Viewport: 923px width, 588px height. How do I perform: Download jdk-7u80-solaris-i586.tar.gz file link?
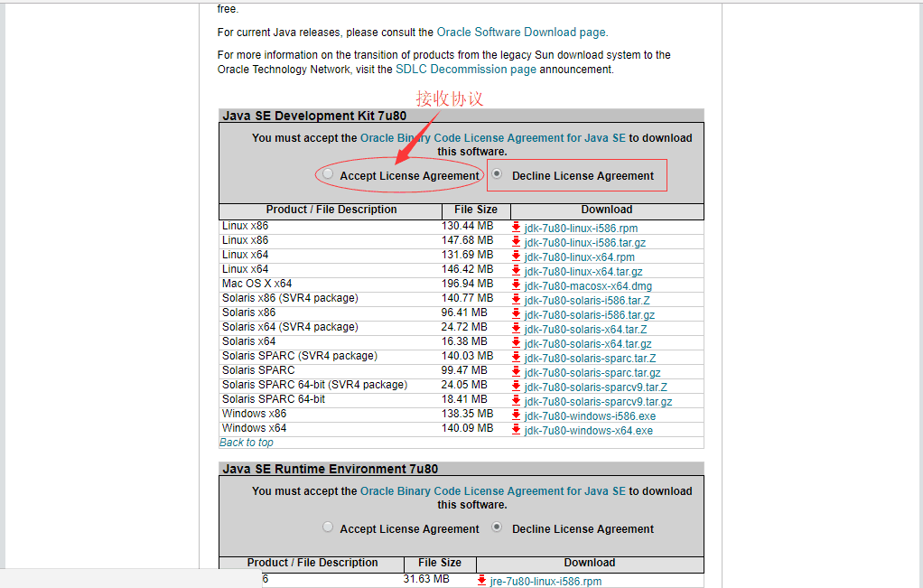590,314
